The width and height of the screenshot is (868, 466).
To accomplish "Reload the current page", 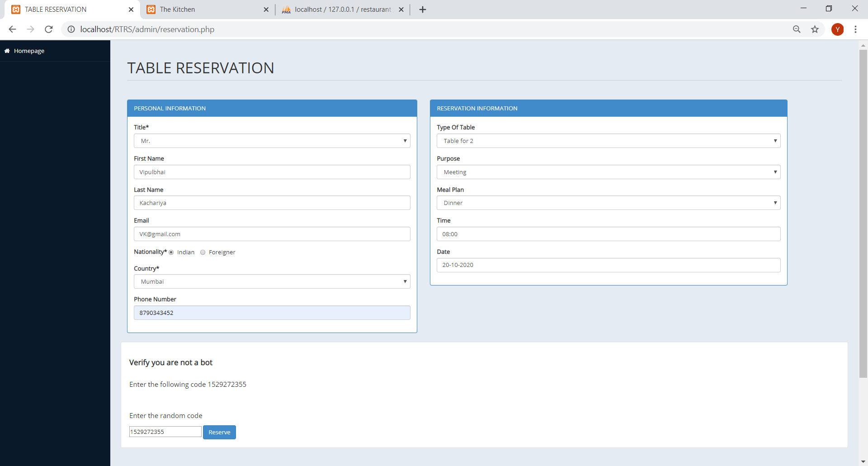I will click(48, 29).
